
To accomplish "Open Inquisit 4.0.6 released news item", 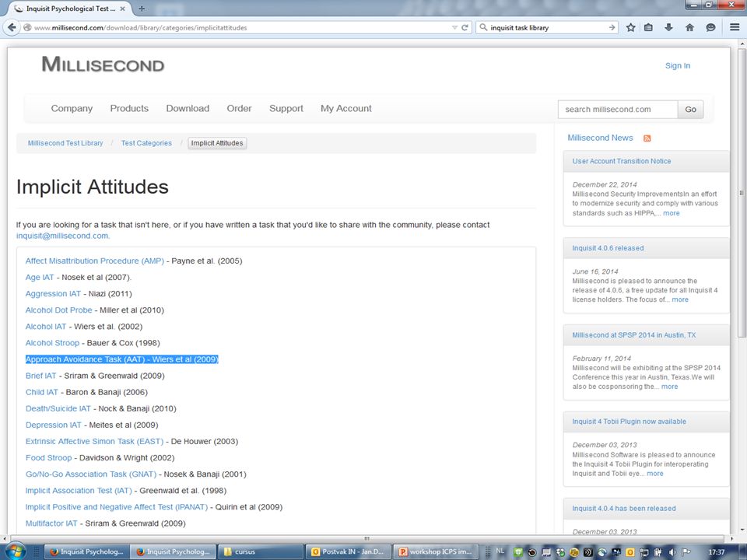I will tap(608, 248).
